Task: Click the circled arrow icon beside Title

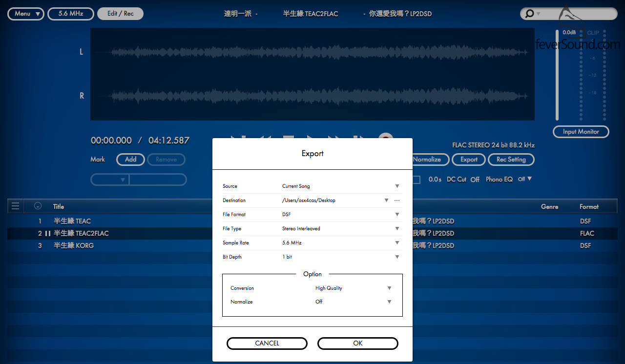Action: [38, 206]
